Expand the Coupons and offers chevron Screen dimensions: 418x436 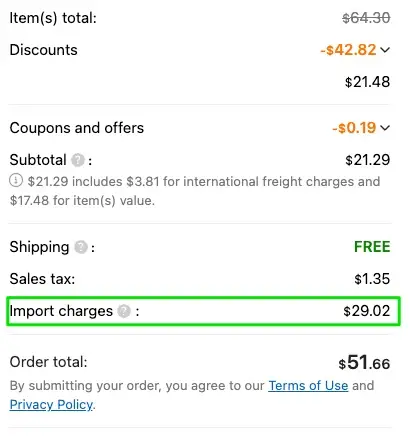click(385, 128)
